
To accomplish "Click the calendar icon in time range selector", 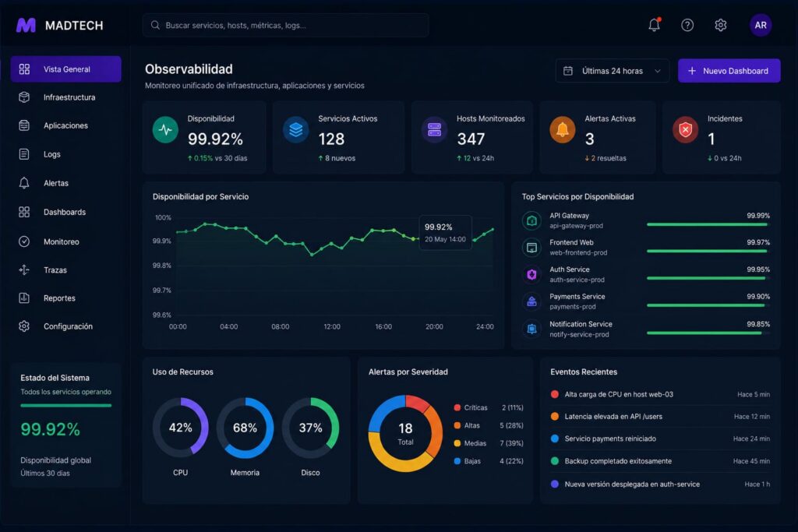I will (x=568, y=71).
